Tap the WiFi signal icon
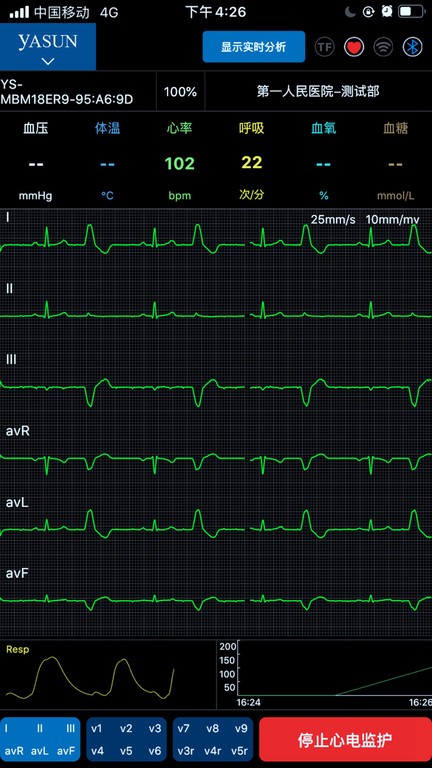The image size is (432, 768). 383,47
